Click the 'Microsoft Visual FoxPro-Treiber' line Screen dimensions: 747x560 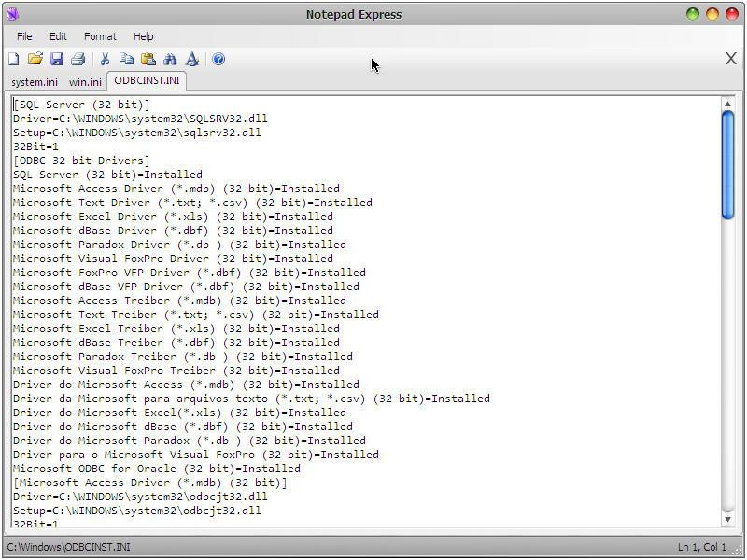pos(176,371)
